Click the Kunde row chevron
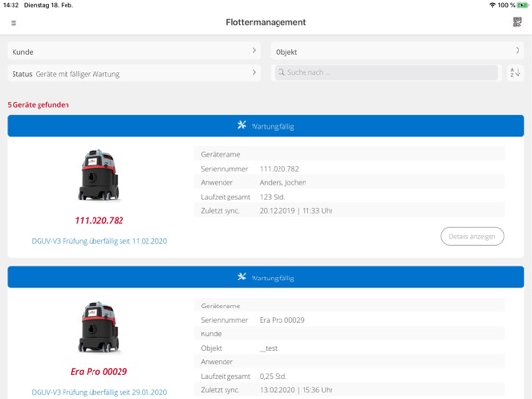The width and height of the screenshot is (532, 399). [254, 50]
